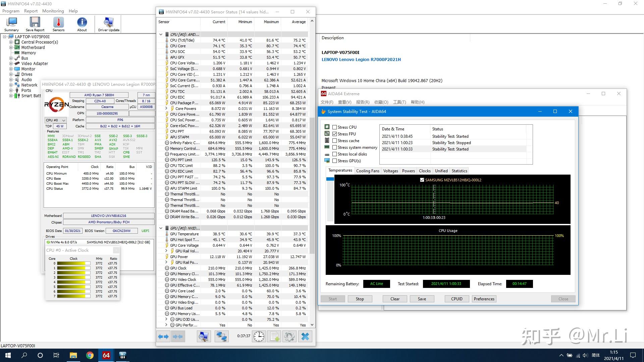Click the Maximum column header
The image size is (644, 362).
coord(271,22)
